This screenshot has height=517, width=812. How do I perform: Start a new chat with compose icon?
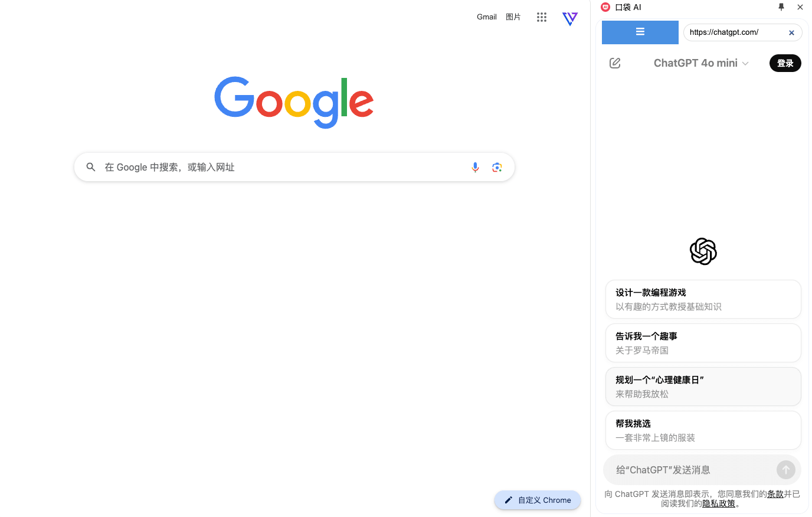coord(615,63)
